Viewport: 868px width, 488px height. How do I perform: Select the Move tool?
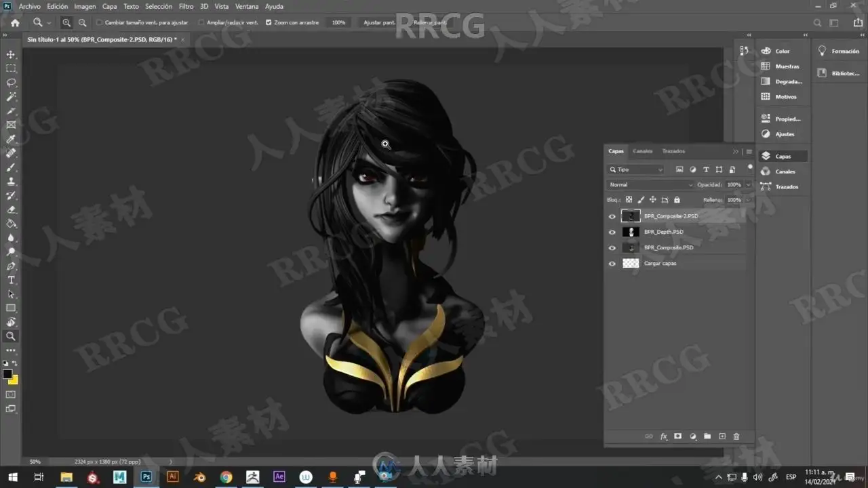pyautogui.click(x=11, y=54)
